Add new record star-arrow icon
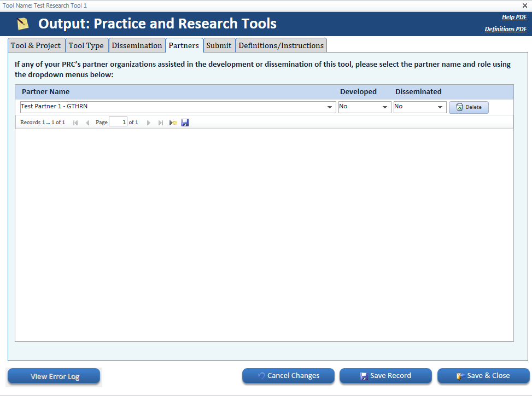The width and height of the screenshot is (532, 396). click(173, 123)
